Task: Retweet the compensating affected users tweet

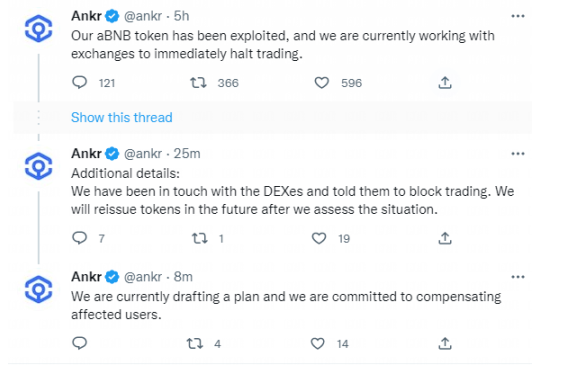Action: 195,343
